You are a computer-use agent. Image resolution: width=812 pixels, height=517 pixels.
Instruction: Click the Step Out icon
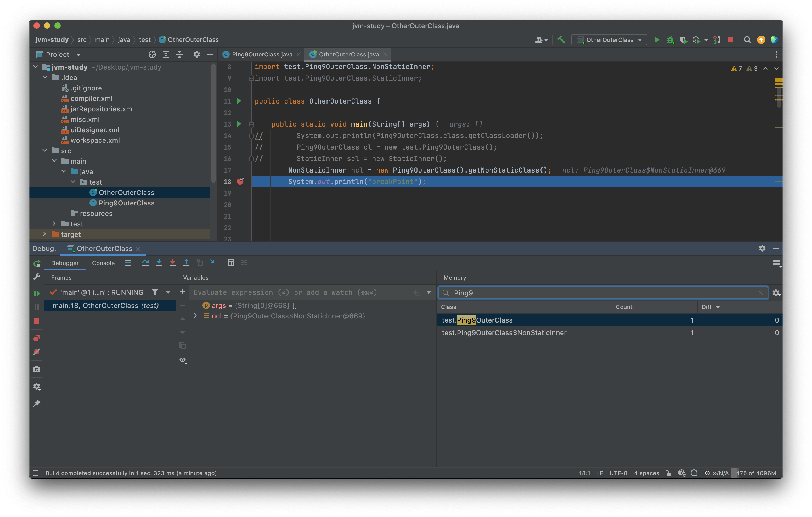click(x=186, y=262)
